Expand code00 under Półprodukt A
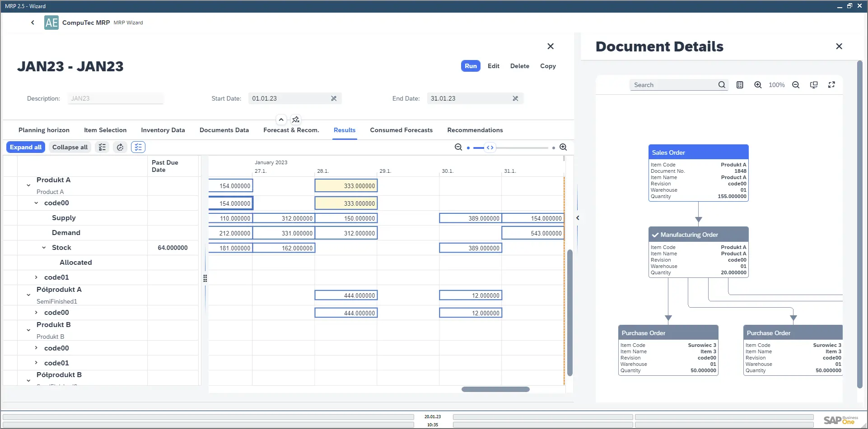Image resolution: width=868 pixels, height=429 pixels. [x=36, y=313]
